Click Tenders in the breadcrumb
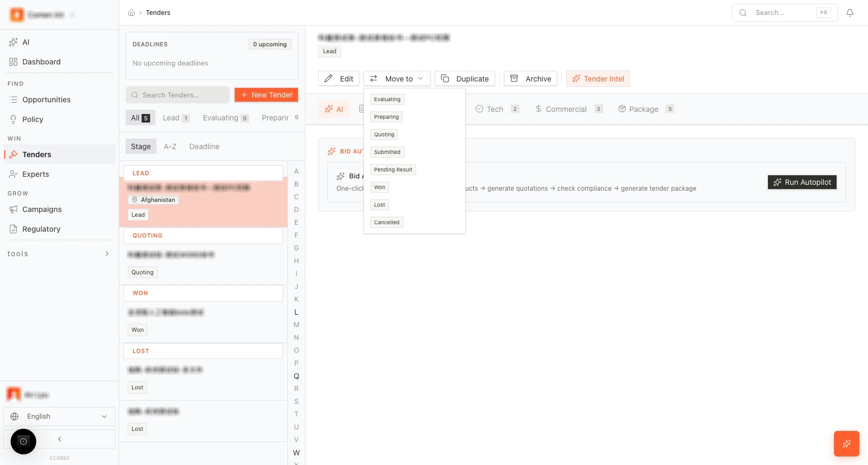The image size is (868, 465). (x=158, y=13)
